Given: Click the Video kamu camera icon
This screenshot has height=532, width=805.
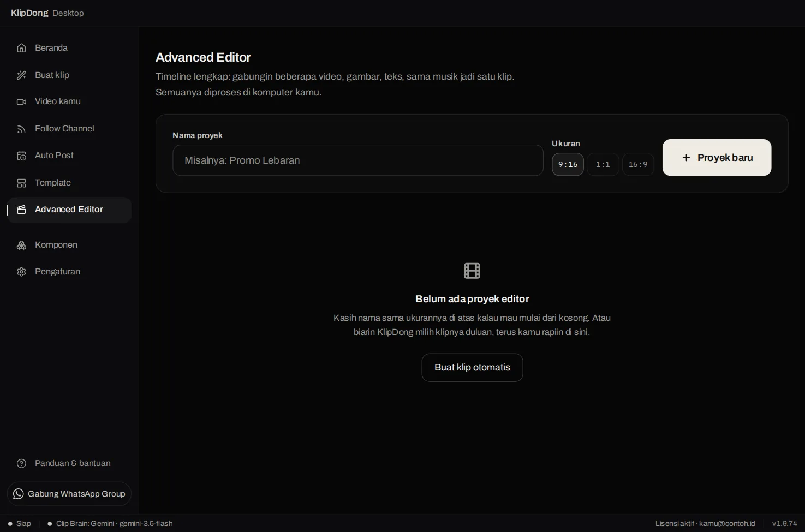Looking at the screenshot, I should (x=21, y=101).
